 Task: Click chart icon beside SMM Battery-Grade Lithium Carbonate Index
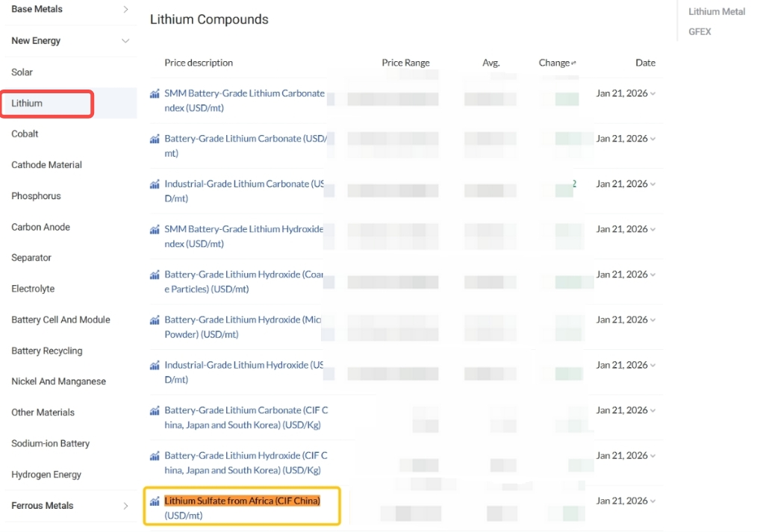point(155,94)
